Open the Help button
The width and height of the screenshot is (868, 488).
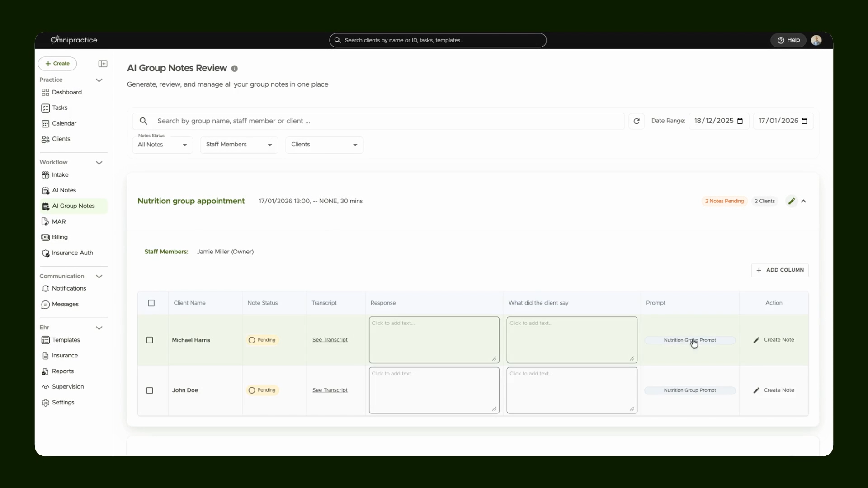(x=788, y=40)
